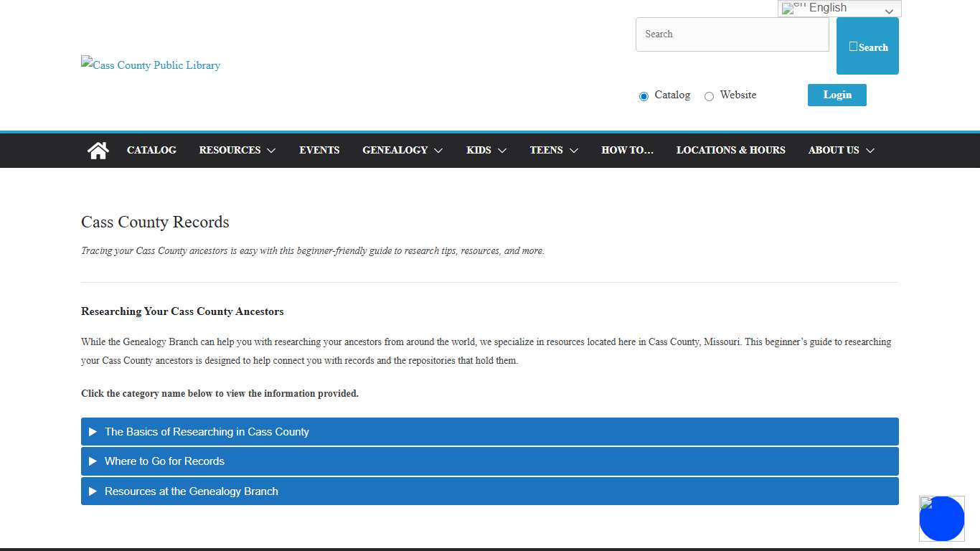Screen dimensions: 980x551
Task: Select the Events menu item
Action: tap(319, 150)
